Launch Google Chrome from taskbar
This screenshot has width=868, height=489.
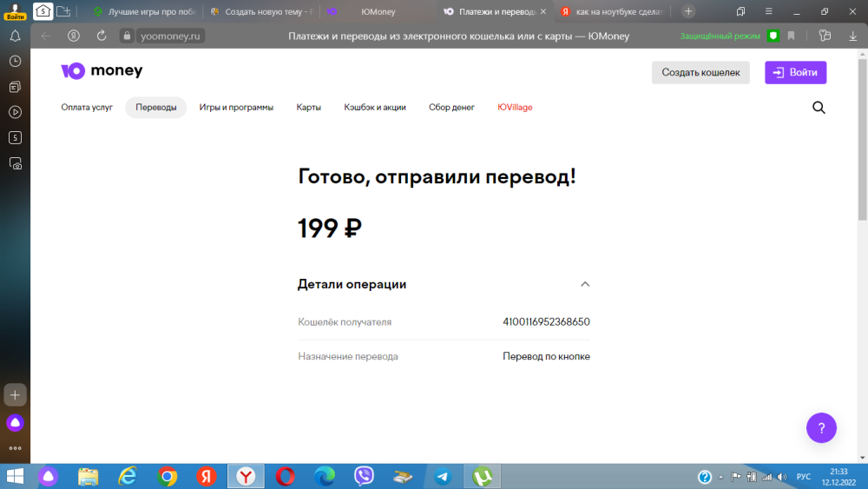[x=167, y=476]
